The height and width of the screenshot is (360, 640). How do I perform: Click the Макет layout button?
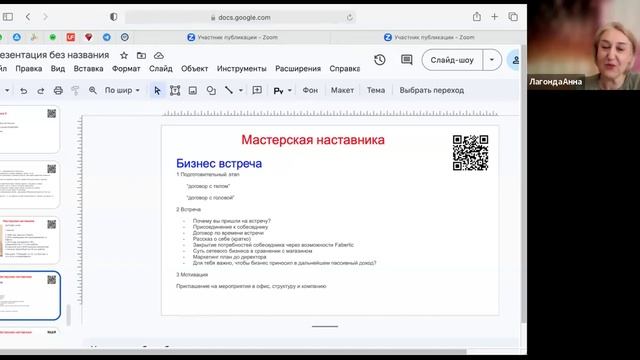tap(342, 90)
